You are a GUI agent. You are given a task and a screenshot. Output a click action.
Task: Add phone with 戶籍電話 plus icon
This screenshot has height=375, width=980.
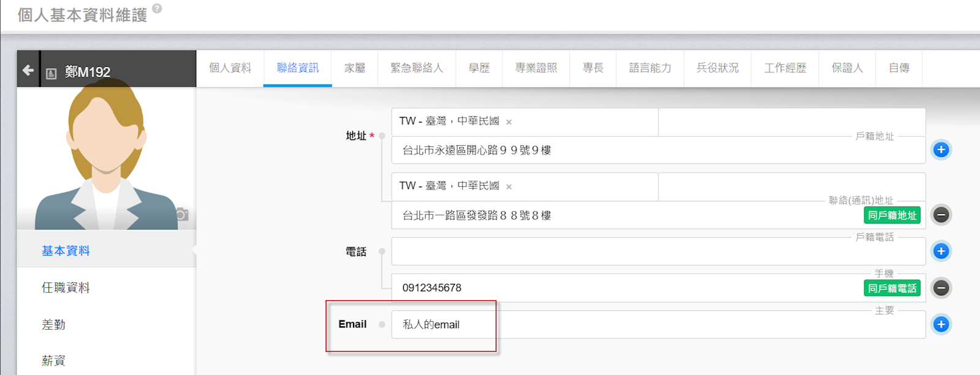click(941, 251)
